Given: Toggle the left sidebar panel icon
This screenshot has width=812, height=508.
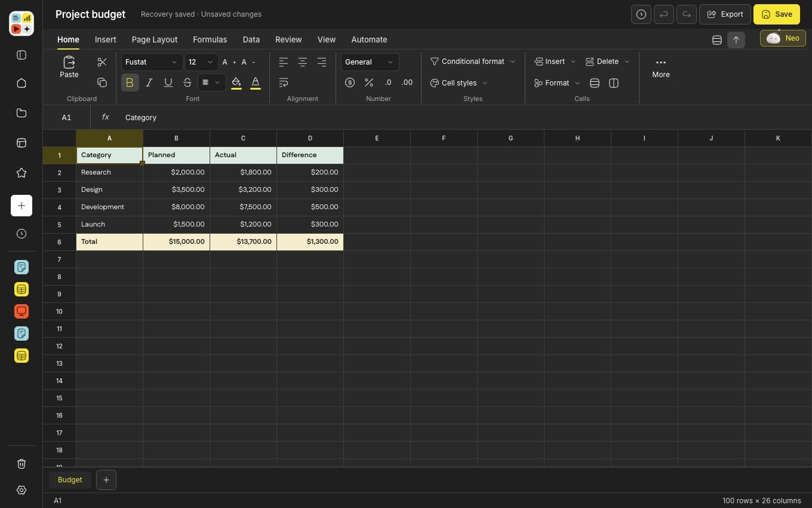Looking at the screenshot, I should coord(21,55).
